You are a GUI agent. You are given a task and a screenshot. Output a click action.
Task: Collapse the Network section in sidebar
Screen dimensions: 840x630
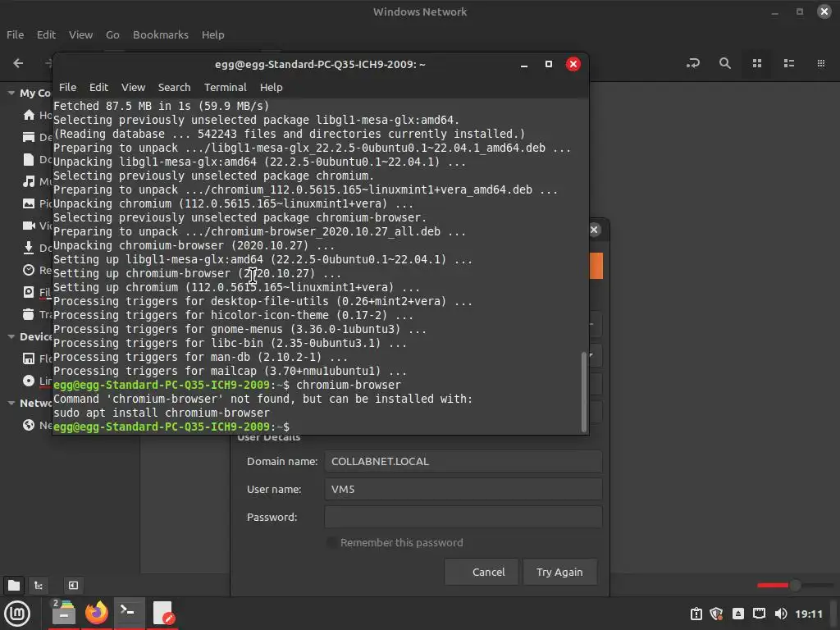(x=11, y=403)
